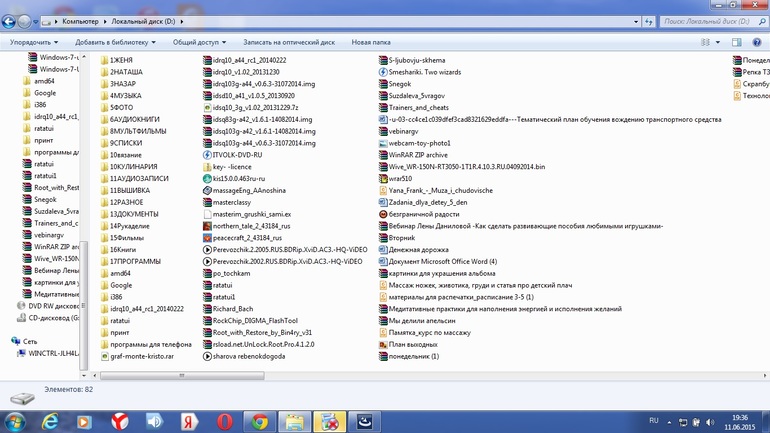
Task: Click the Новая папка button
Action: click(x=370, y=43)
